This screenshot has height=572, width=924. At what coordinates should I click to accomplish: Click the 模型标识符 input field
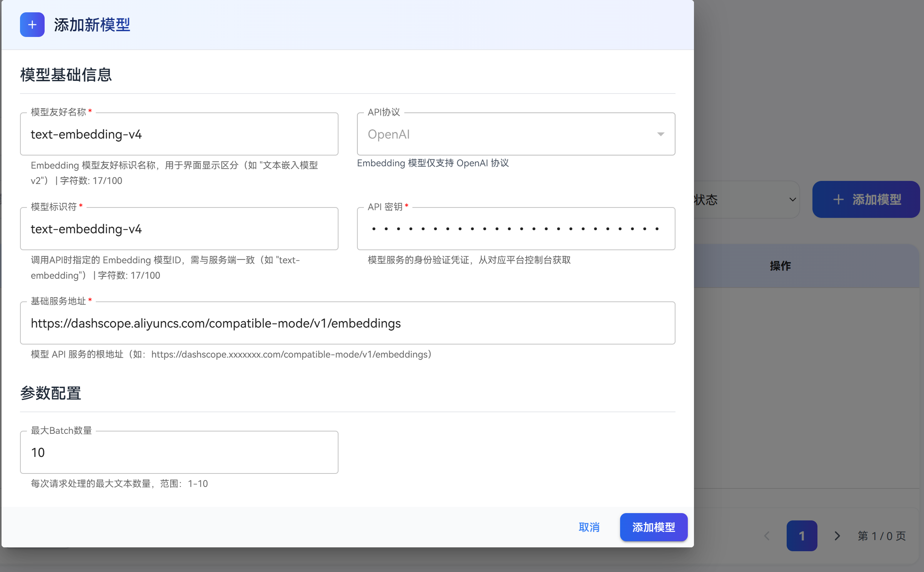pyautogui.click(x=179, y=229)
